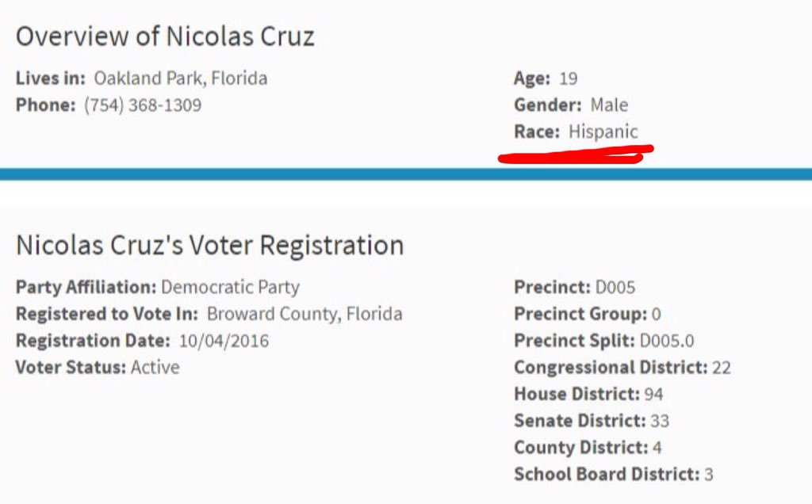This screenshot has height=504, width=812.
Task: Select the Broward County, Florida text
Action: pyautogui.click(x=304, y=314)
